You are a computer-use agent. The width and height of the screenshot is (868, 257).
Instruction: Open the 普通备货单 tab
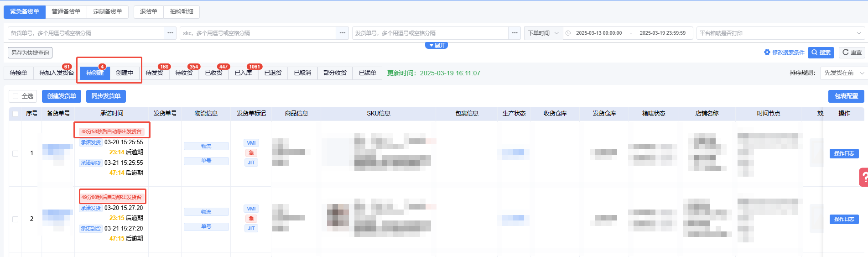[66, 12]
